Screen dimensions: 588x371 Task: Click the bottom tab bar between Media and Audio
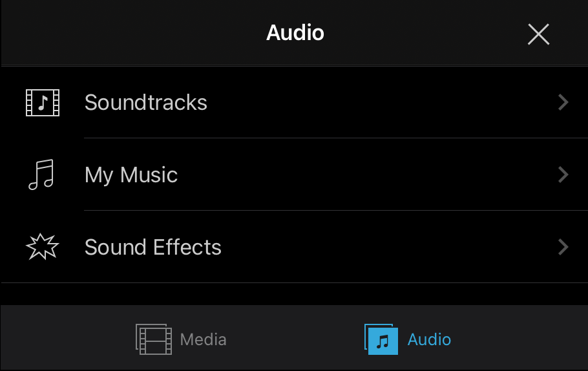[295, 339]
